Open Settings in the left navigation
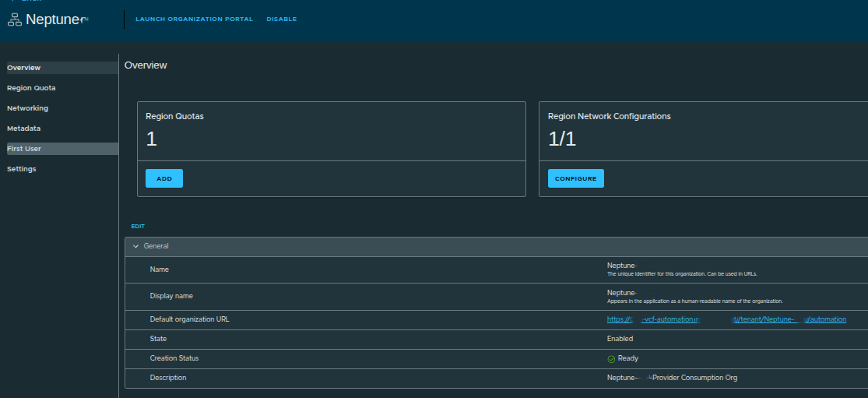Viewport: 868px width, 398px height. pos(22,169)
